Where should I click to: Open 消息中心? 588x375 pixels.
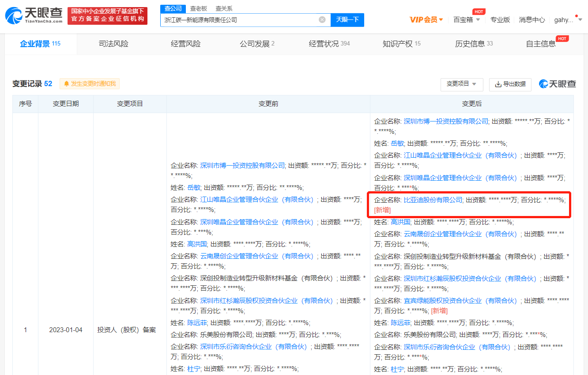(x=532, y=19)
